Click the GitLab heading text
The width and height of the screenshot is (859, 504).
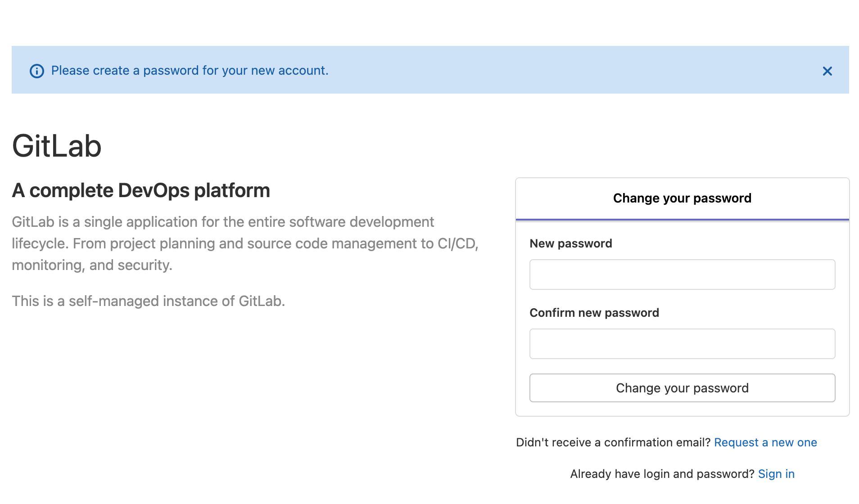point(57,146)
